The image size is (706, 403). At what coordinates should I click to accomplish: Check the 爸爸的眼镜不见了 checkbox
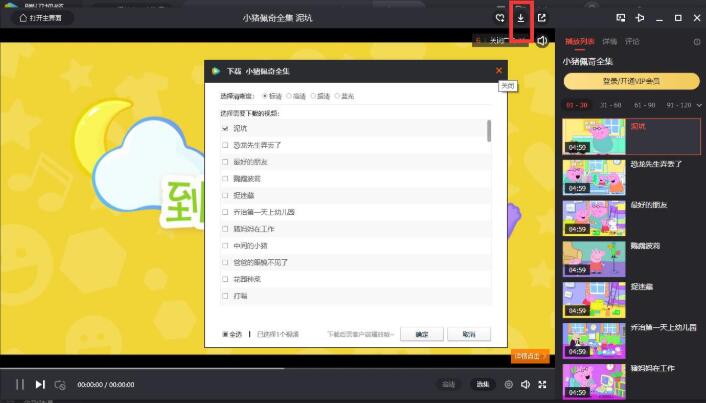[x=225, y=262]
